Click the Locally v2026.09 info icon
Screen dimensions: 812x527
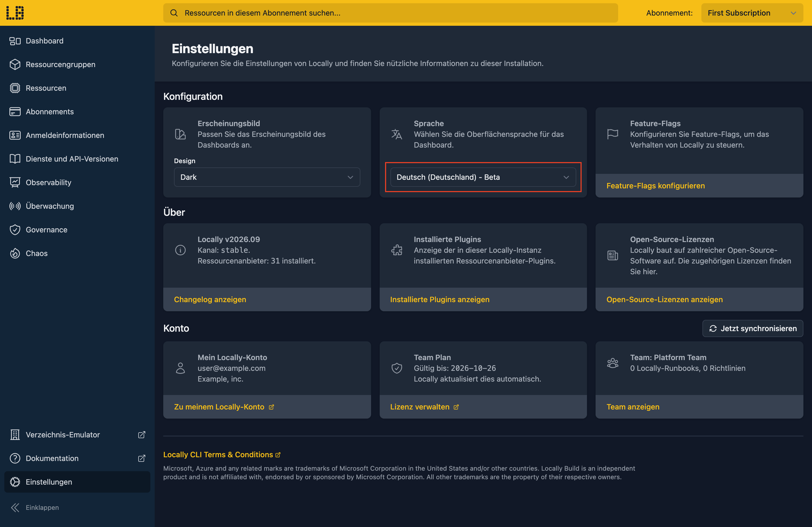pyautogui.click(x=180, y=250)
